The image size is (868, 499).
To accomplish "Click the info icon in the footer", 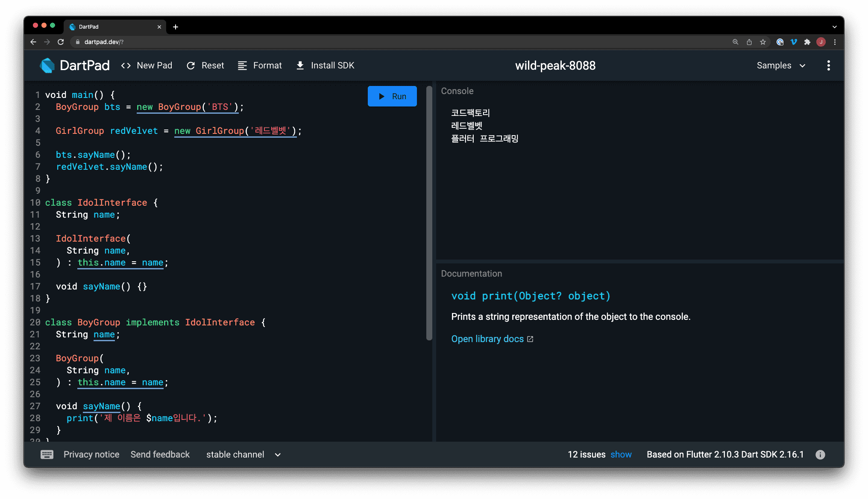I will pyautogui.click(x=820, y=455).
